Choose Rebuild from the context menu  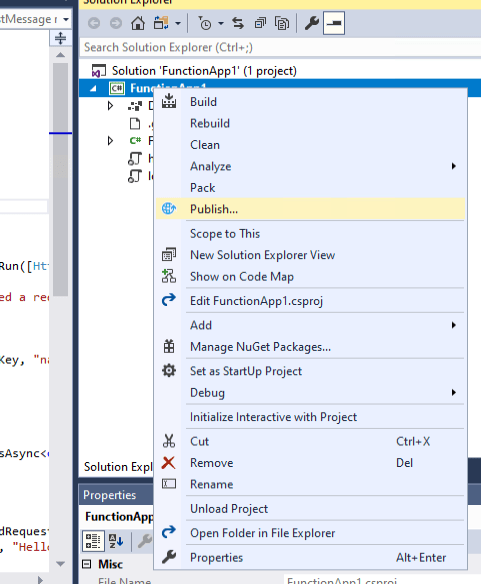coord(310,123)
